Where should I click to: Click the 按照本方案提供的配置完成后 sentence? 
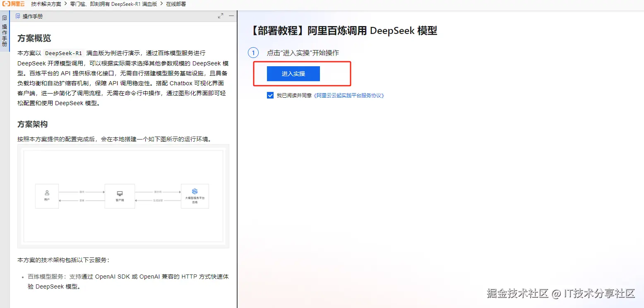pos(115,139)
